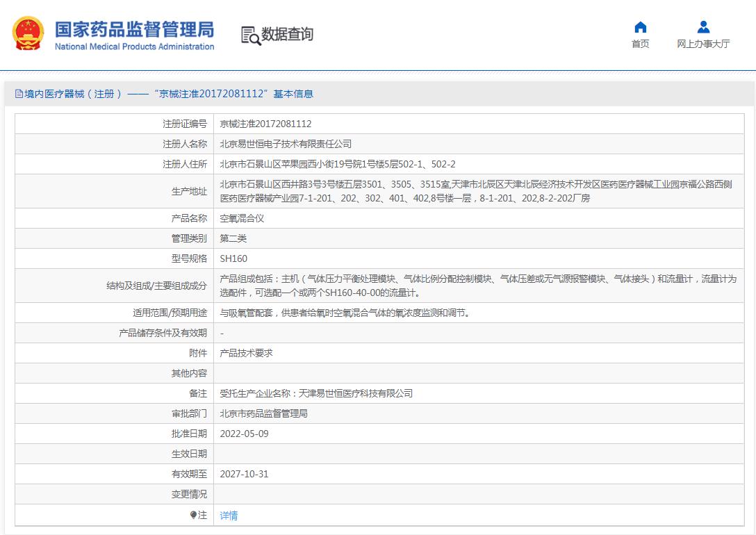Open 网上办事大厅 via the person icon

[703, 28]
